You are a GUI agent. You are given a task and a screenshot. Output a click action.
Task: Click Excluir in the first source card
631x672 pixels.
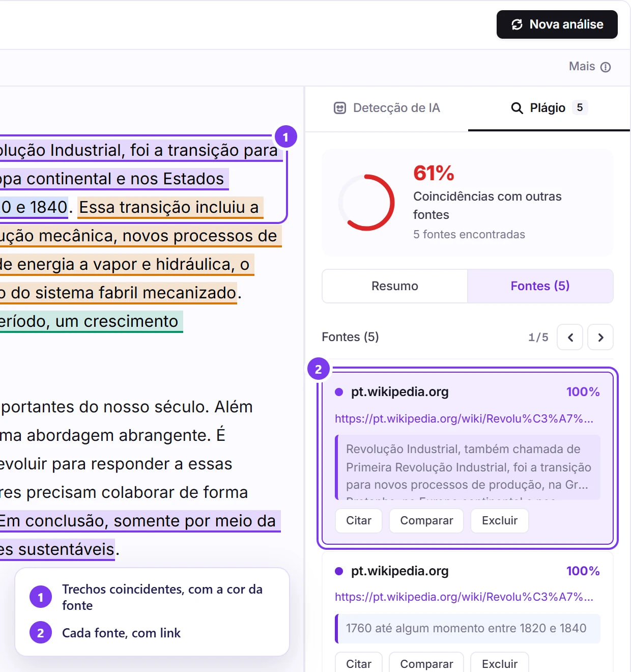[500, 521]
